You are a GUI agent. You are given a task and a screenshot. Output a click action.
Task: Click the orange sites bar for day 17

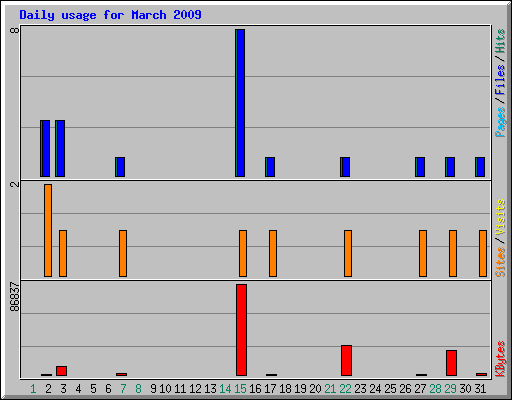[273, 253]
